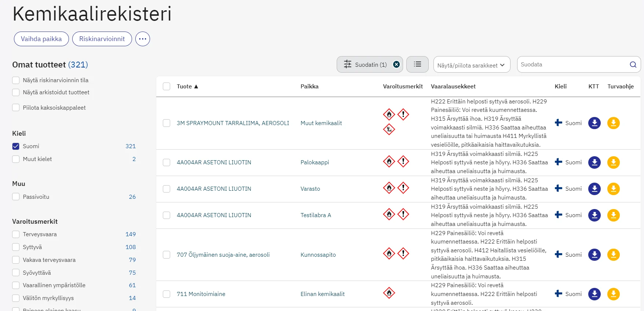Image resolution: width=644 pixels, height=311 pixels.
Task: Open the Suodatin (1) filter panel
Action: click(x=365, y=65)
